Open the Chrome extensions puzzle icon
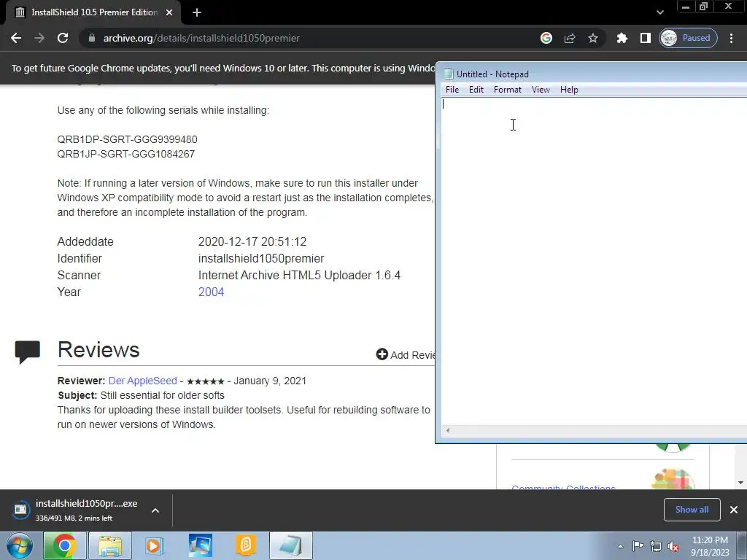 click(x=622, y=38)
